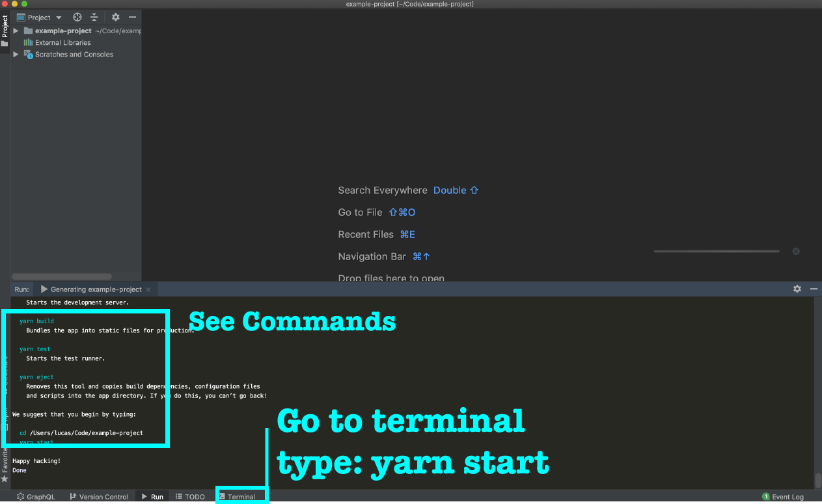
Task: Click the 'yarn eject' command text
Action: pos(36,377)
